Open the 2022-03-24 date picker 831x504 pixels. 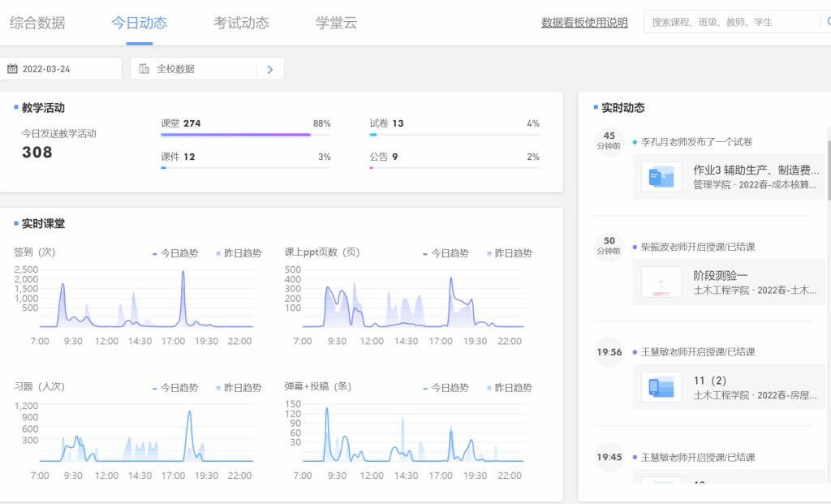61,69
